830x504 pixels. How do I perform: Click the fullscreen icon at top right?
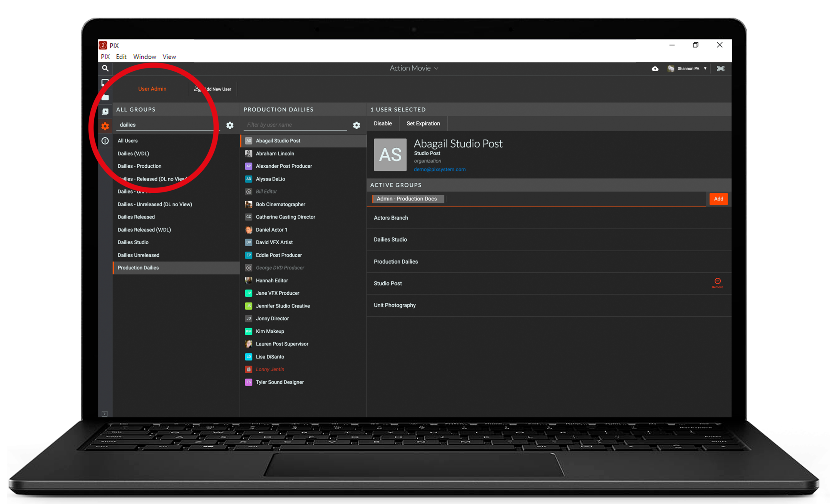(720, 69)
